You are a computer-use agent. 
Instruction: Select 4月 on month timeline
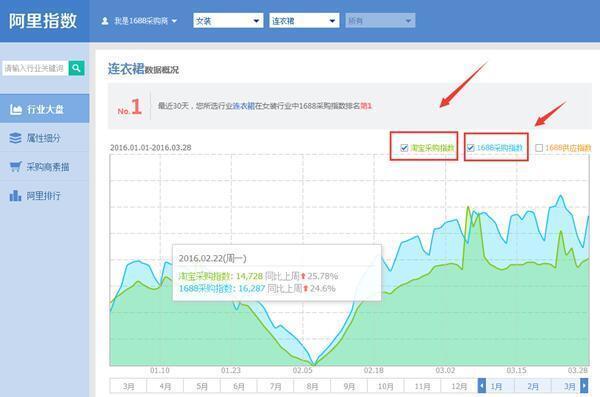[x=165, y=386]
